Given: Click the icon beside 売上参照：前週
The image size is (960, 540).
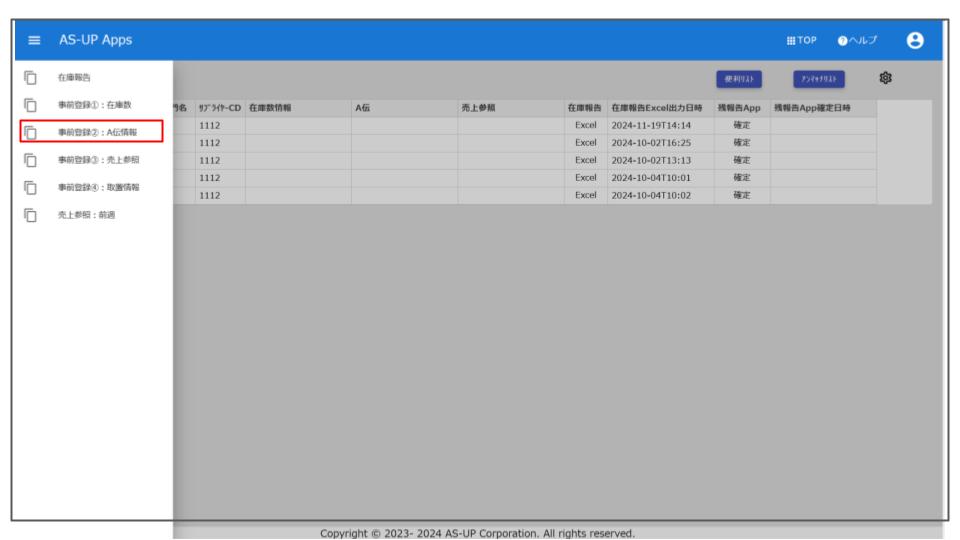Looking at the screenshot, I should pos(30,214).
